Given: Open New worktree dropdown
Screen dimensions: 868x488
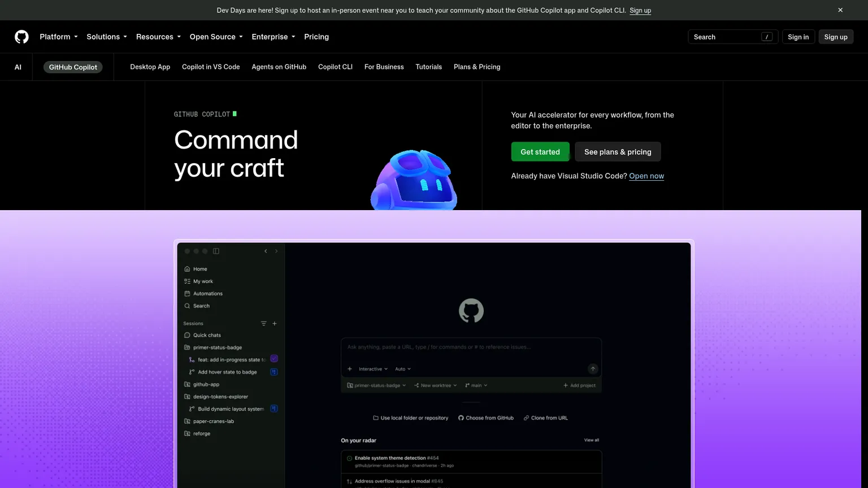Looking at the screenshot, I should click(436, 385).
